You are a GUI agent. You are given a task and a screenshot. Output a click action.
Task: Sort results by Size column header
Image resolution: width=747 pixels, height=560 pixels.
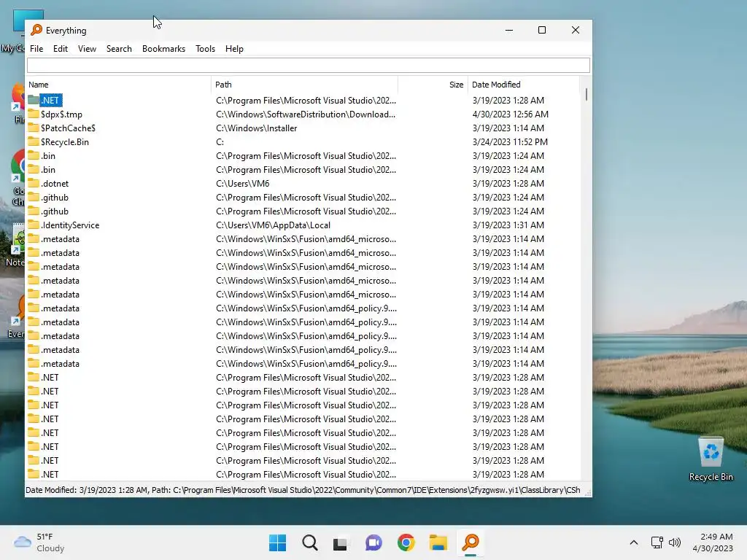[433, 85]
